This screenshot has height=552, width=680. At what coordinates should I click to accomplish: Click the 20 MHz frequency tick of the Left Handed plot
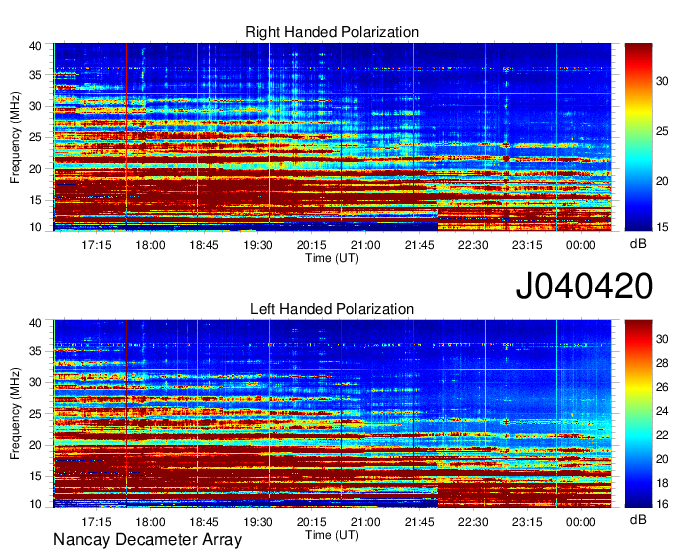(36, 445)
